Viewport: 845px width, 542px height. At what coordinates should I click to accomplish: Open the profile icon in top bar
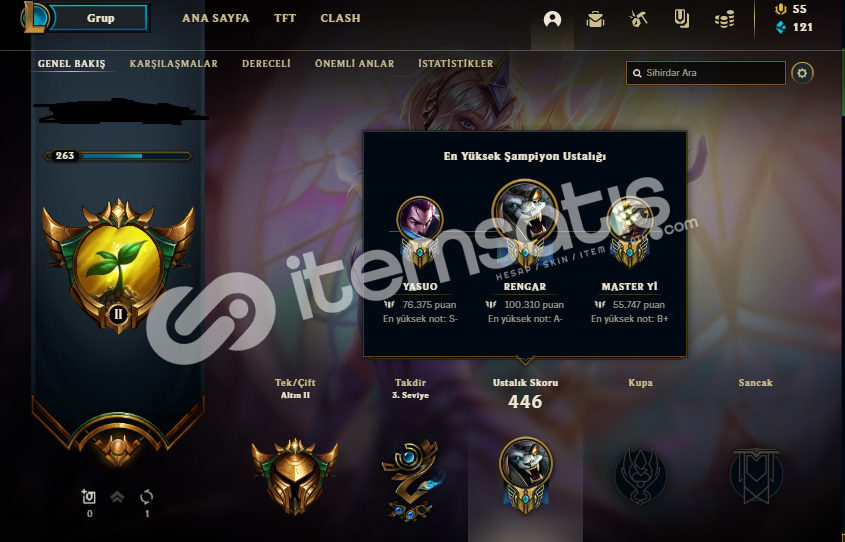(x=552, y=19)
